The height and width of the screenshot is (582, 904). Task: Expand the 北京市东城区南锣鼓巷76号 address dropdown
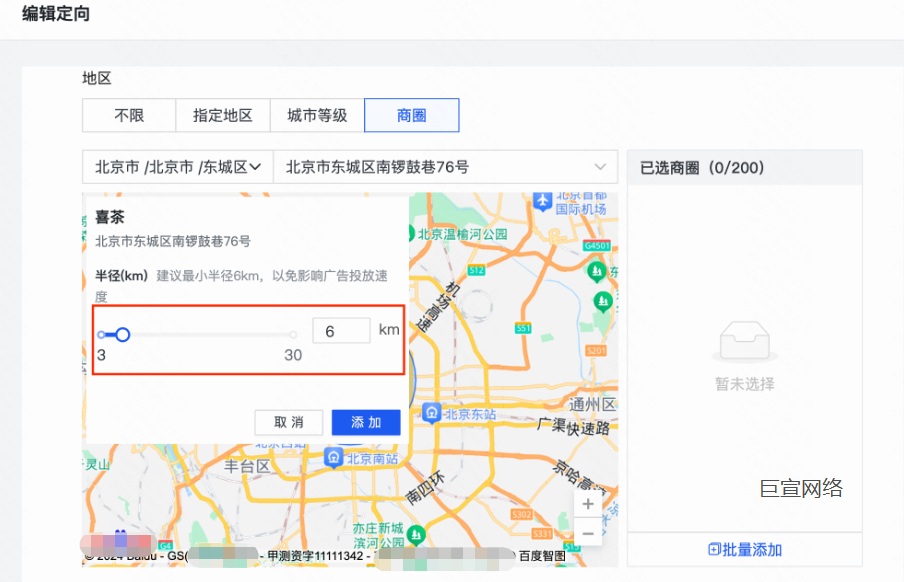pos(445,167)
